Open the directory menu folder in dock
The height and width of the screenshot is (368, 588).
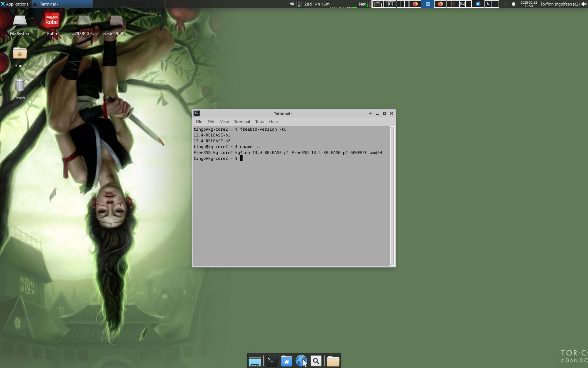(x=333, y=361)
